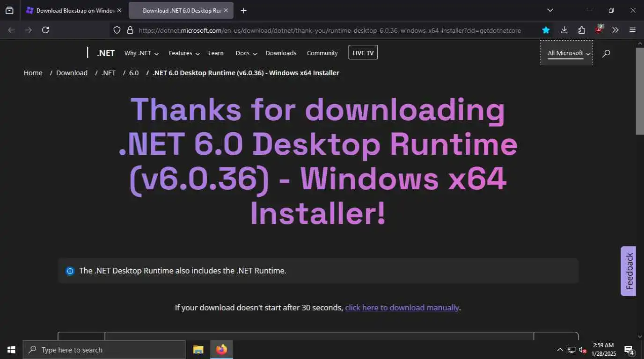Open the Windows Start menu
The image size is (644, 359).
(11, 350)
